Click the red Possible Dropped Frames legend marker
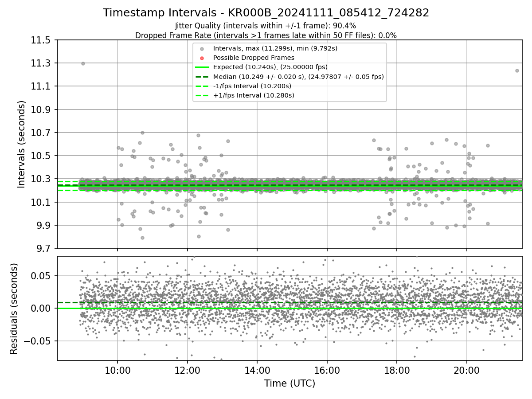 pos(202,58)
